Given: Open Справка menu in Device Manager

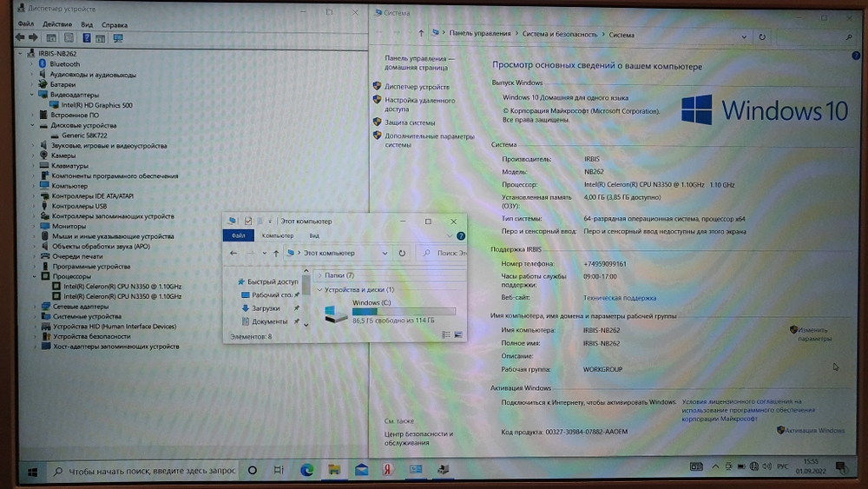Looking at the screenshot, I should click(x=115, y=24).
